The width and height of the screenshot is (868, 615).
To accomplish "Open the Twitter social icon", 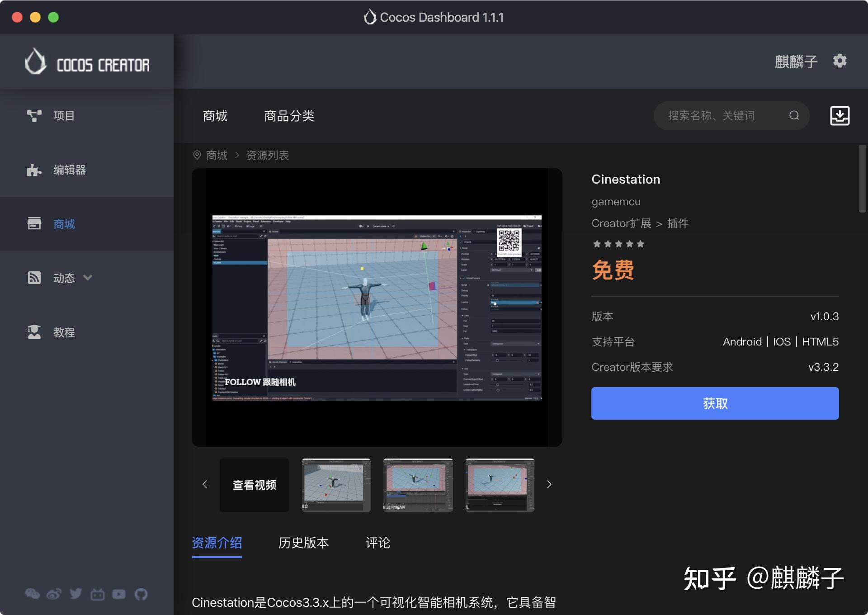I will pos(75,594).
